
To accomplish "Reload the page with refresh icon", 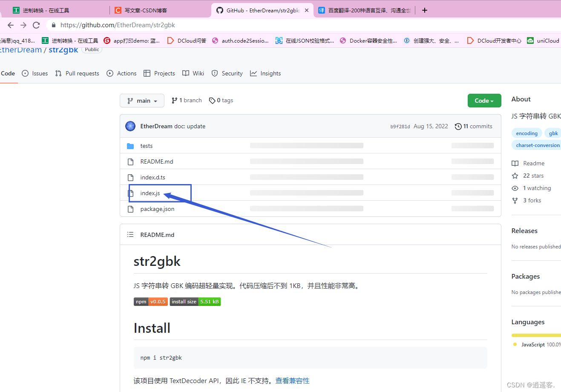I will 36,25.
